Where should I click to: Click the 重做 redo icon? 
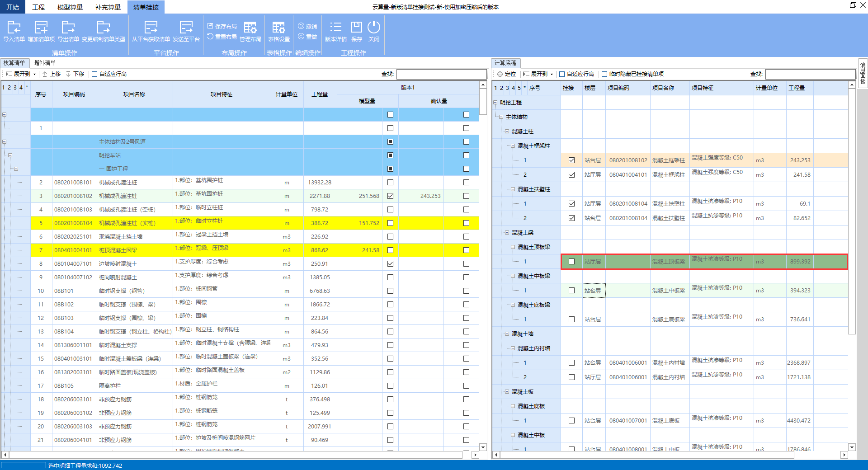(x=301, y=36)
